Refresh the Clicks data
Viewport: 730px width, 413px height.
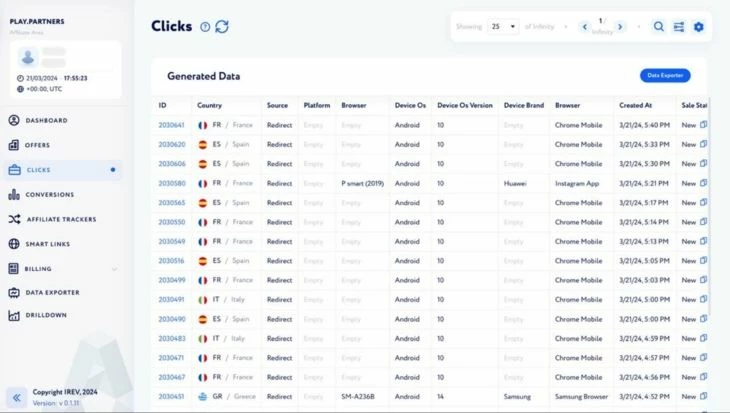[222, 27]
